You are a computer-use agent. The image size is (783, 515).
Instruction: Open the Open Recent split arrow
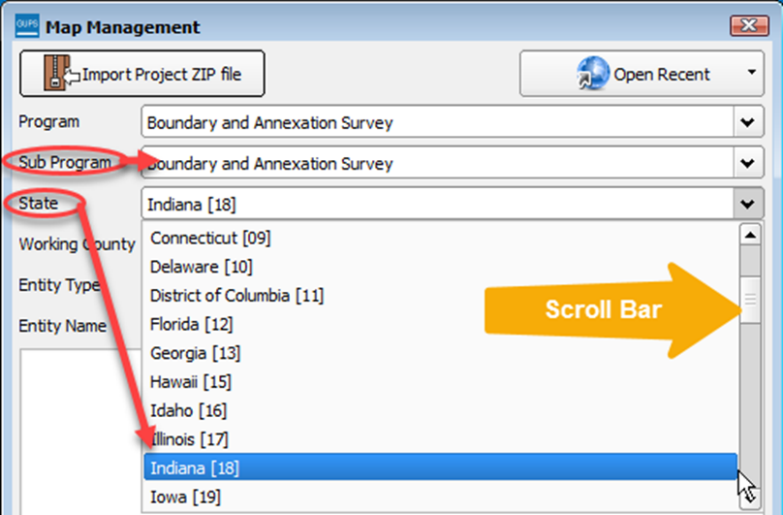click(x=750, y=74)
